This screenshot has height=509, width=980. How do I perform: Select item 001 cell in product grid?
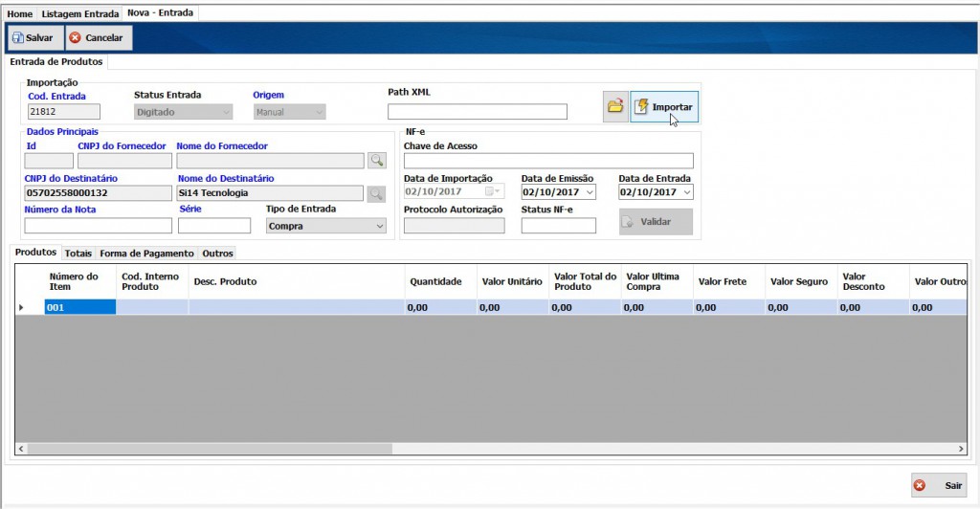point(79,308)
